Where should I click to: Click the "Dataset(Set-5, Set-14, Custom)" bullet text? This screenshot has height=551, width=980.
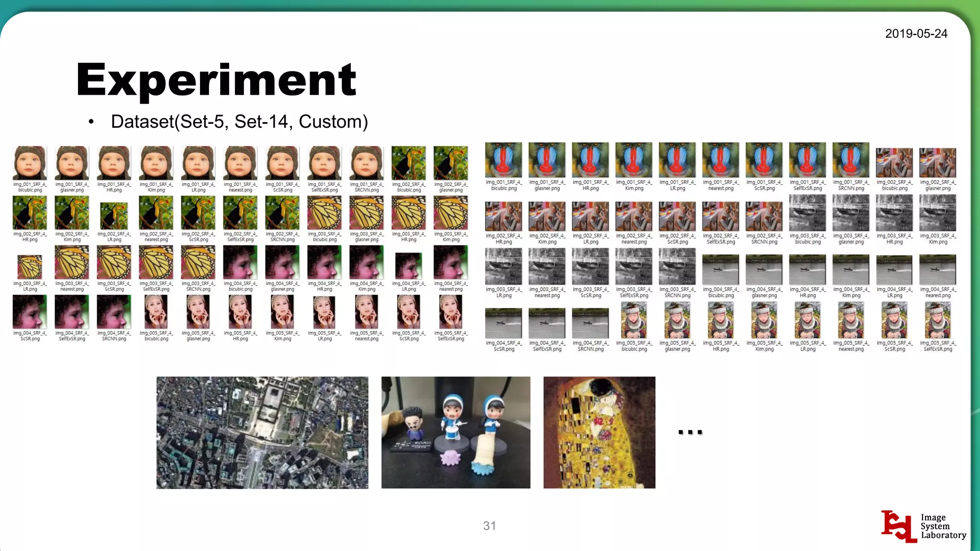239,121
